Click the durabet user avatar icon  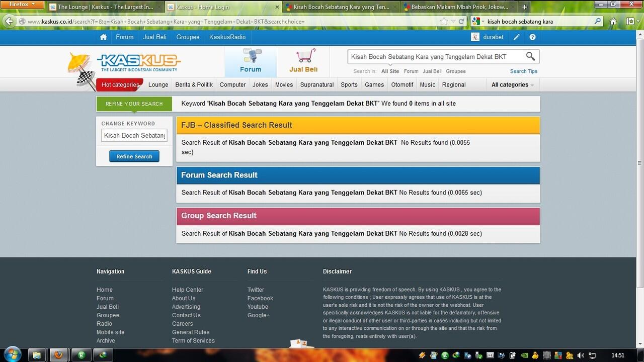[x=475, y=37]
